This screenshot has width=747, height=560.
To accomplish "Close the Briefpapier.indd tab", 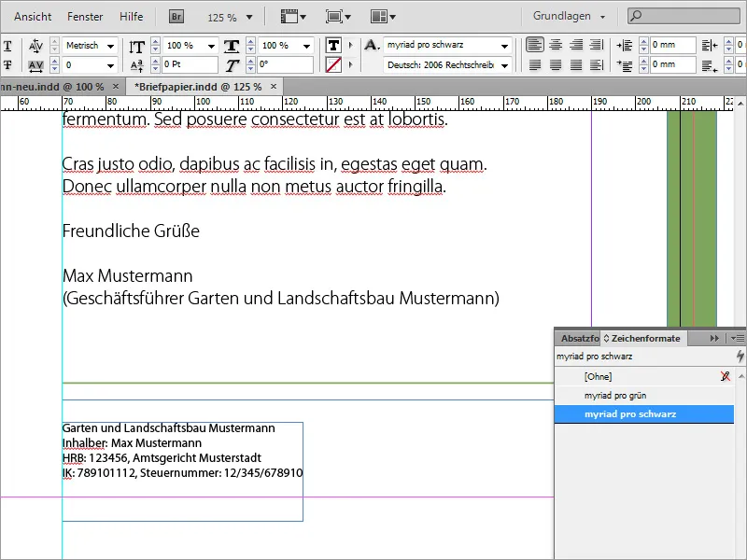I will [274, 86].
